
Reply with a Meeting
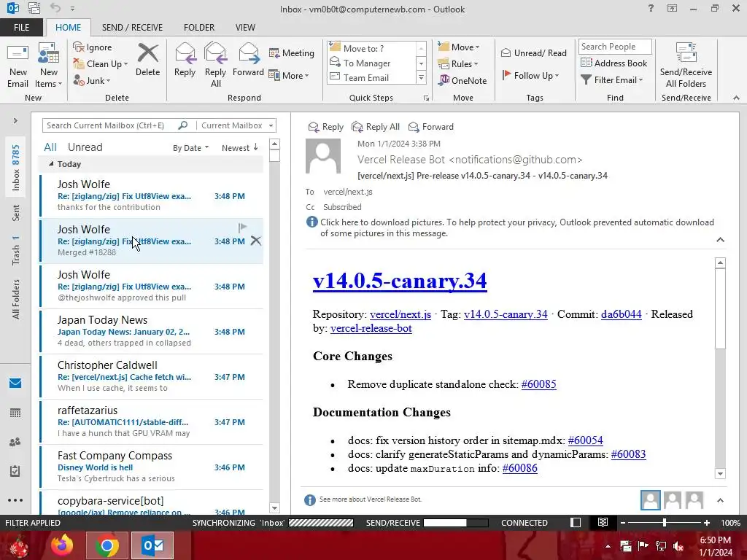[292, 52]
